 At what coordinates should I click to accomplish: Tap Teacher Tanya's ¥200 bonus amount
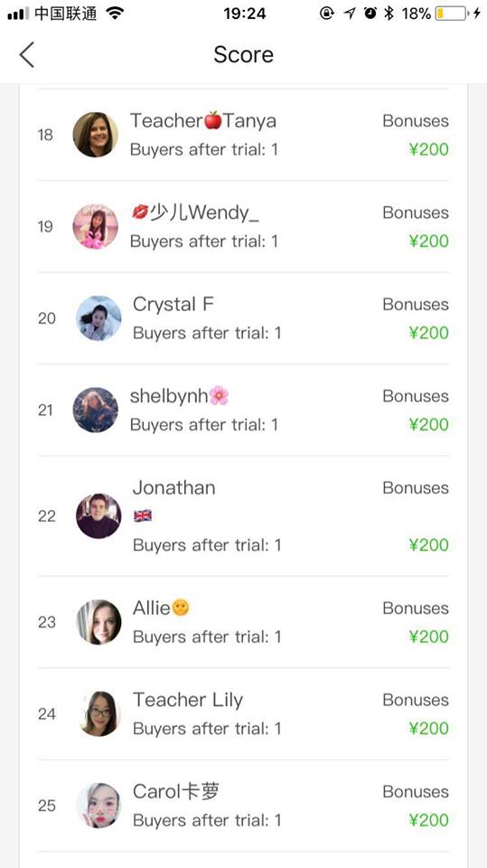point(428,149)
